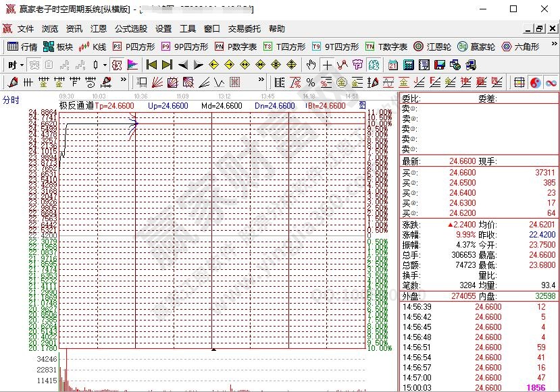
Task: Select the hand pan tool
Action: coord(311,65)
